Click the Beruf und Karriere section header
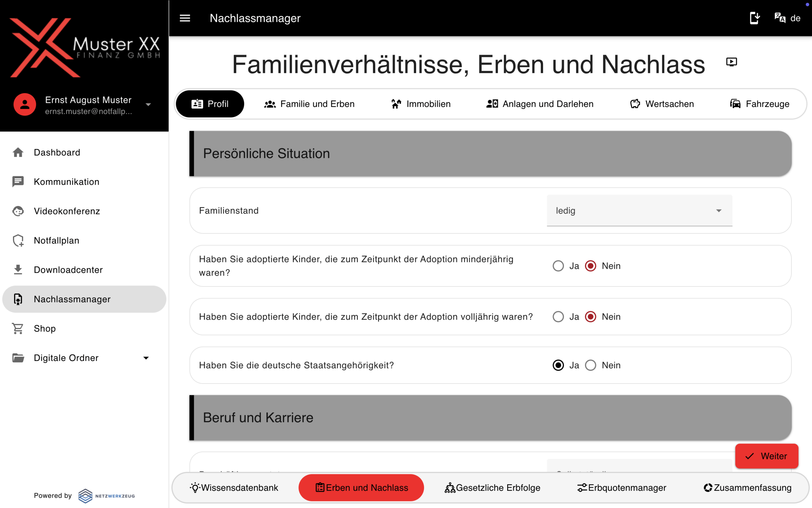Image resolution: width=812 pixels, height=508 pixels. [491, 418]
